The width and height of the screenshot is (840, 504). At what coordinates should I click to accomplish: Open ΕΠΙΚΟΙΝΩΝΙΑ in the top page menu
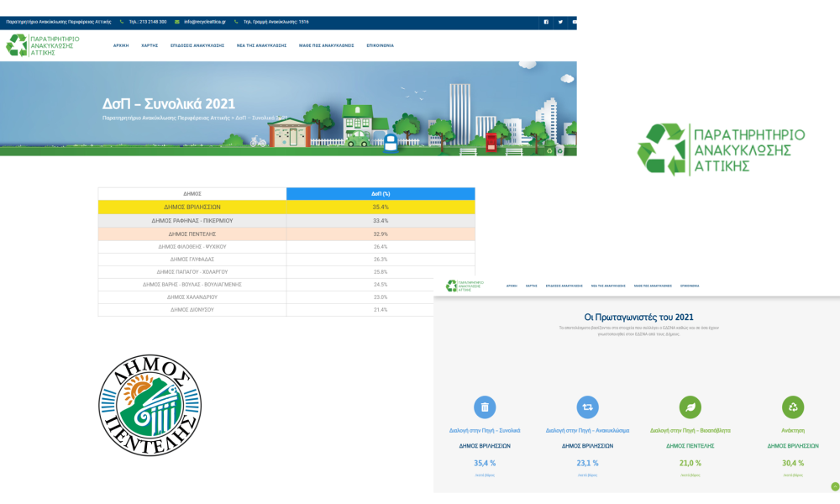(x=380, y=45)
